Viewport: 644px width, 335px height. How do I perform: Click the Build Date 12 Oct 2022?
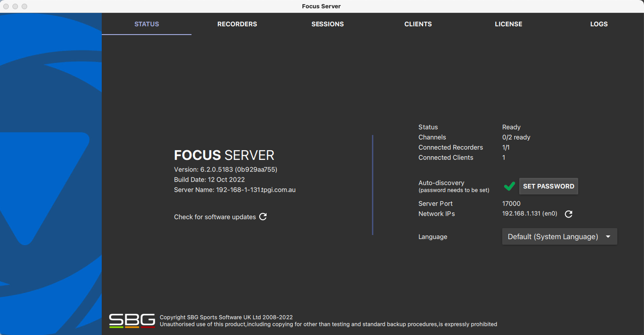(209, 180)
